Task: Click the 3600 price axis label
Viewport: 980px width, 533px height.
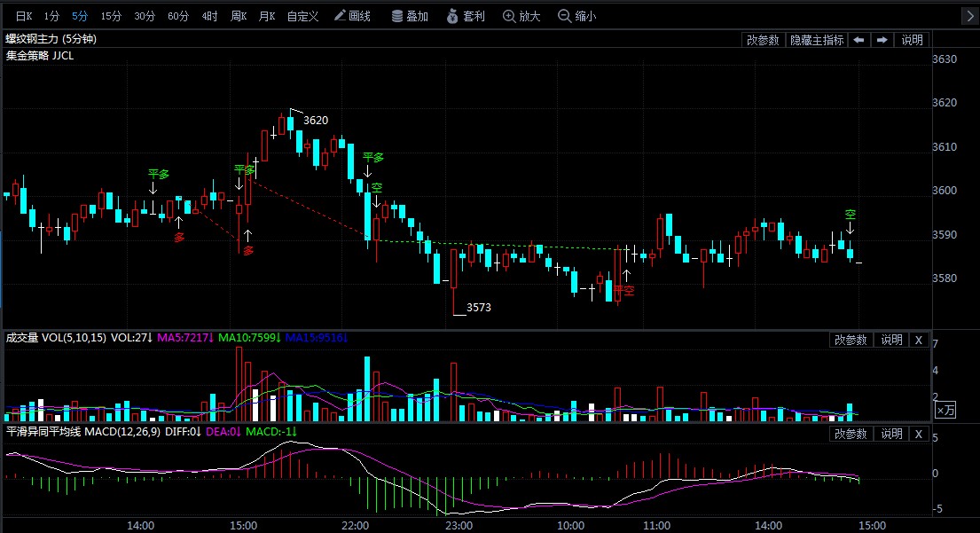Action: pyautogui.click(x=945, y=191)
